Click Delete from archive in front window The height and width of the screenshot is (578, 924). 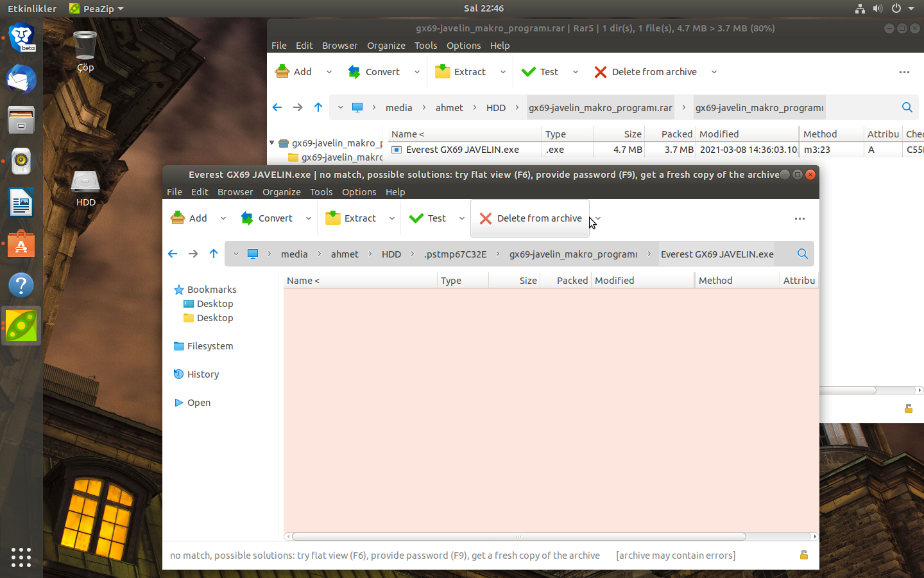[531, 218]
